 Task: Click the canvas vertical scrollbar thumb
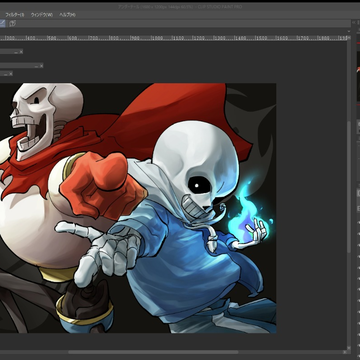pos(349,187)
